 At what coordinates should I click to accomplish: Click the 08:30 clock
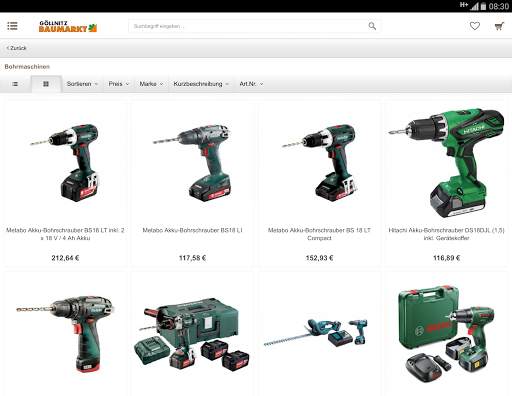point(499,6)
